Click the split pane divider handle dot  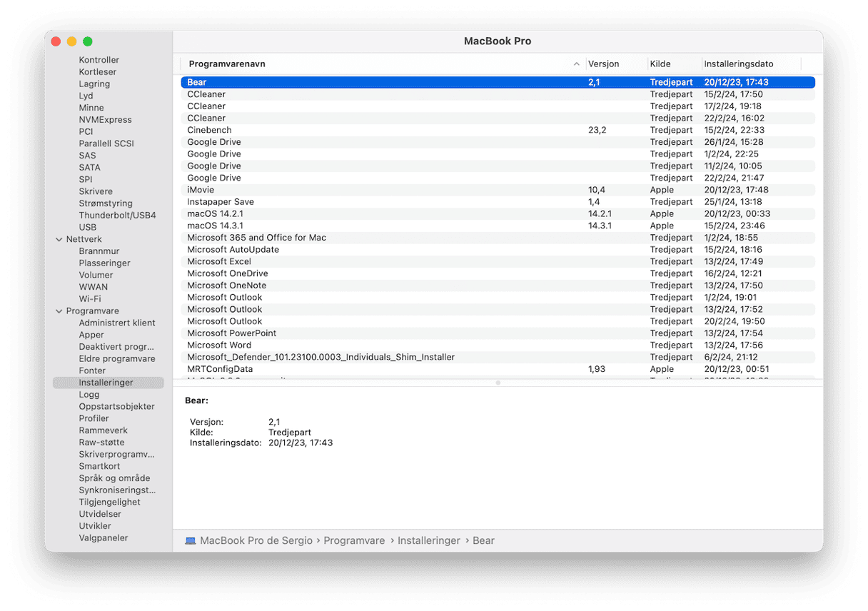[498, 383]
